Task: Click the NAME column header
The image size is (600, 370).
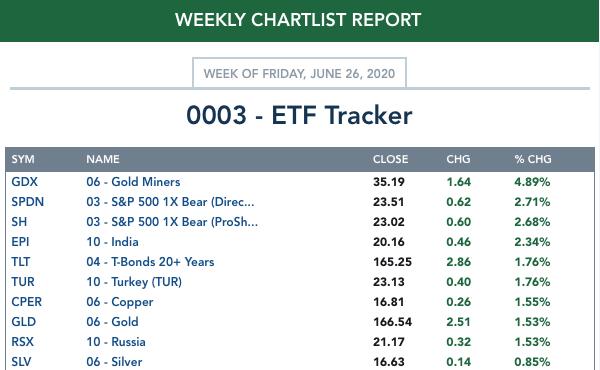Action: [103, 159]
